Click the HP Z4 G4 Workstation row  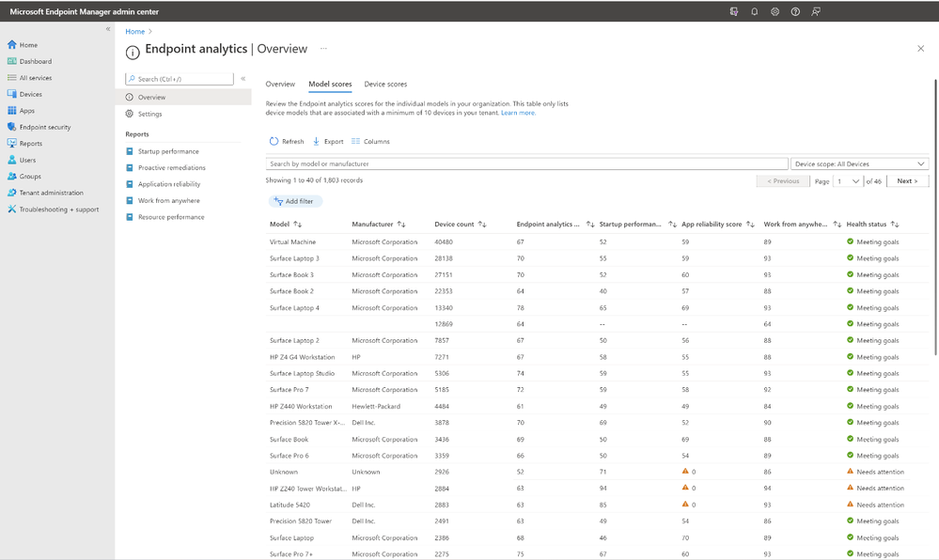point(597,357)
